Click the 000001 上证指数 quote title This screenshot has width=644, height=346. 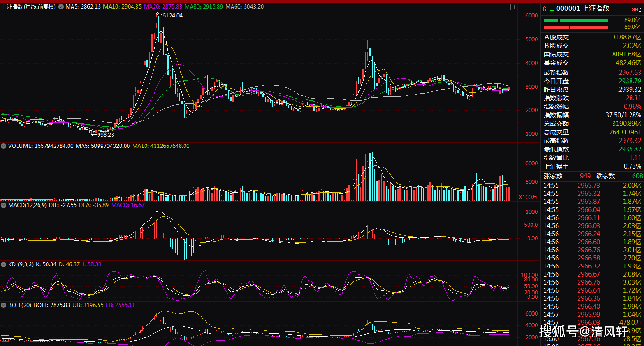tap(583, 9)
